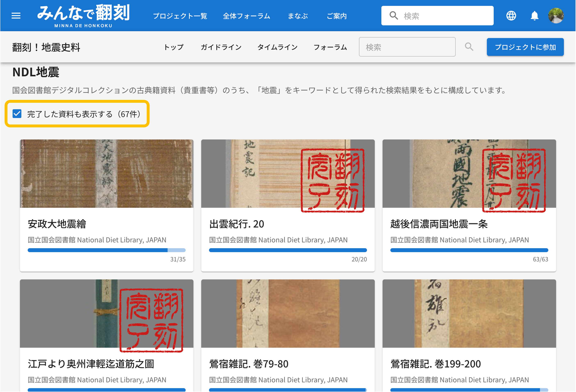Viewport: 576px width, 392px height.
Task: Focus the project 検索 input field
Action: [407, 47]
